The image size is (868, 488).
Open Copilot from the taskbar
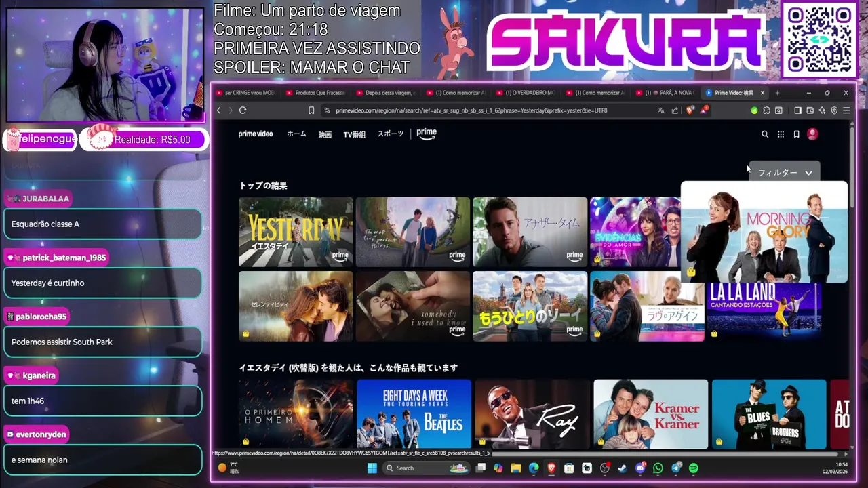(498, 468)
